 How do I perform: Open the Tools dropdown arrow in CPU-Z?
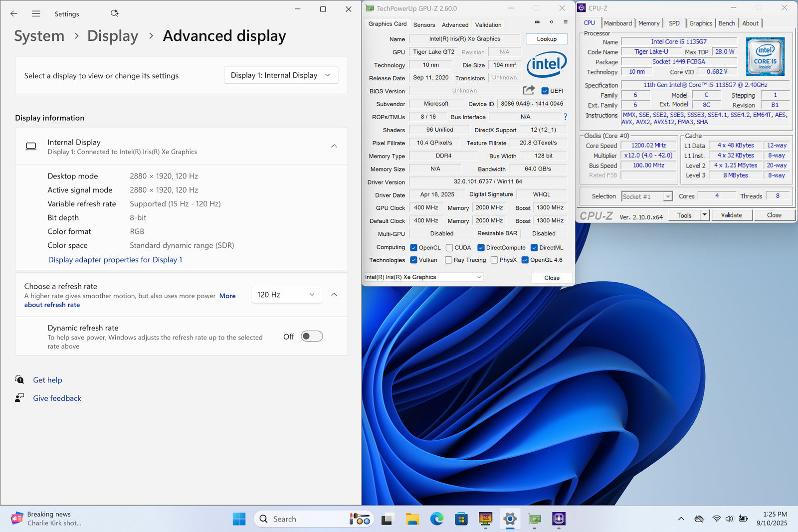click(704, 215)
